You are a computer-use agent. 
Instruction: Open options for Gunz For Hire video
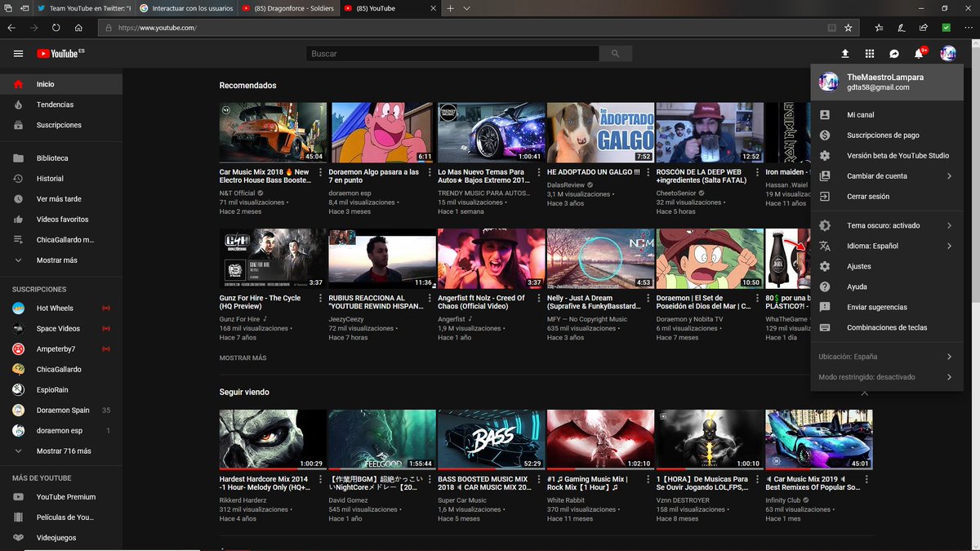(x=320, y=299)
